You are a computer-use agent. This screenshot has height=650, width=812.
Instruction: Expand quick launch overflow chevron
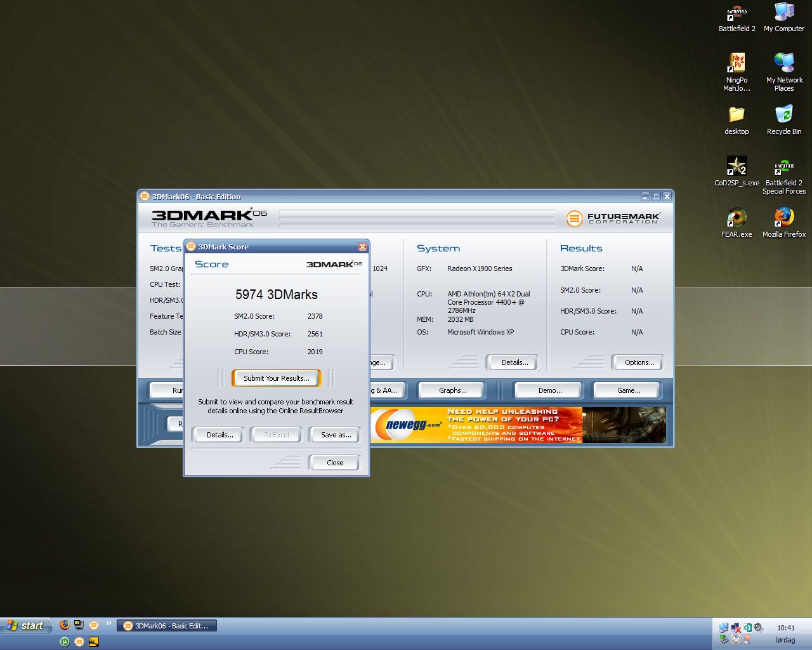click(x=108, y=623)
